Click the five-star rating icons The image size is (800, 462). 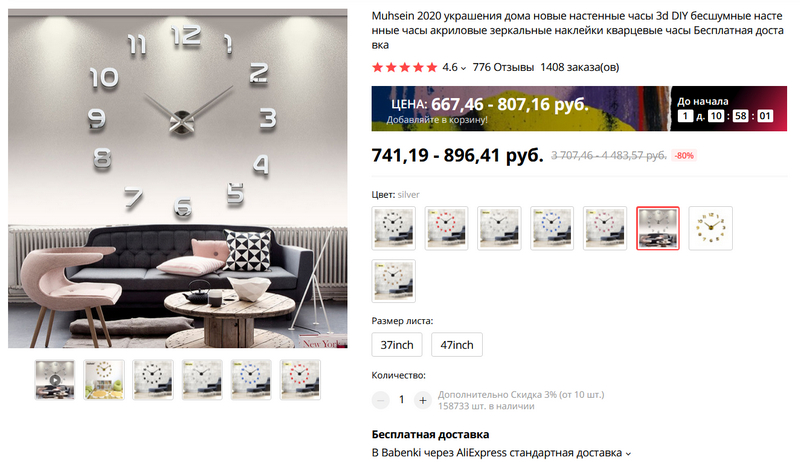[x=405, y=67]
